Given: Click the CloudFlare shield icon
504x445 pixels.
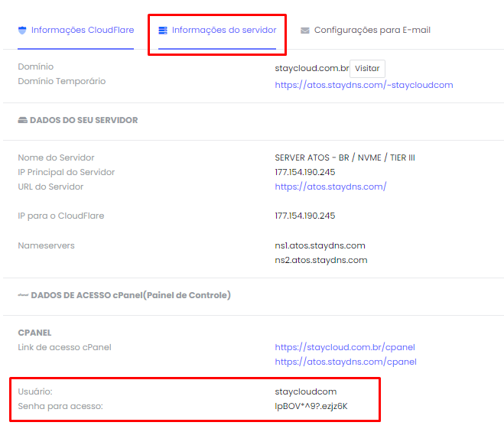Looking at the screenshot, I should pos(22,31).
